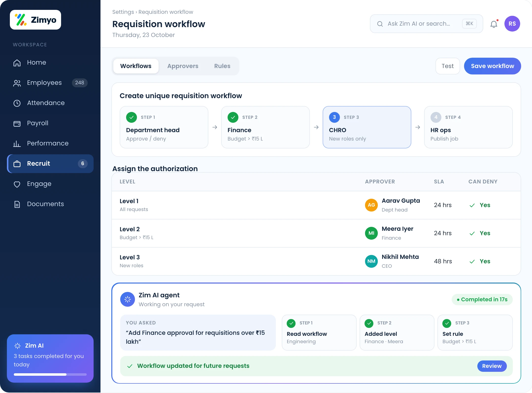Focus the Ask Zim AI search field
The width and height of the screenshot is (532, 393).
(x=426, y=24)
